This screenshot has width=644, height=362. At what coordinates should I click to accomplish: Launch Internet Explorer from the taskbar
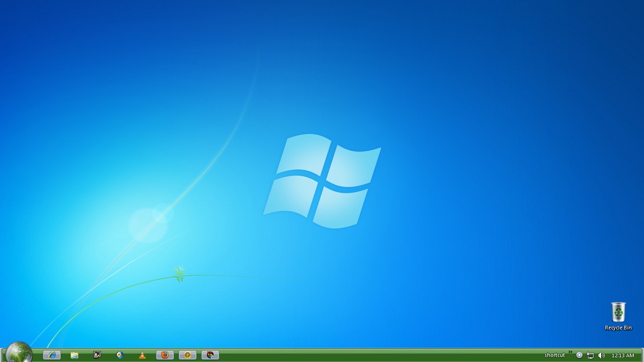coord(52,355)
